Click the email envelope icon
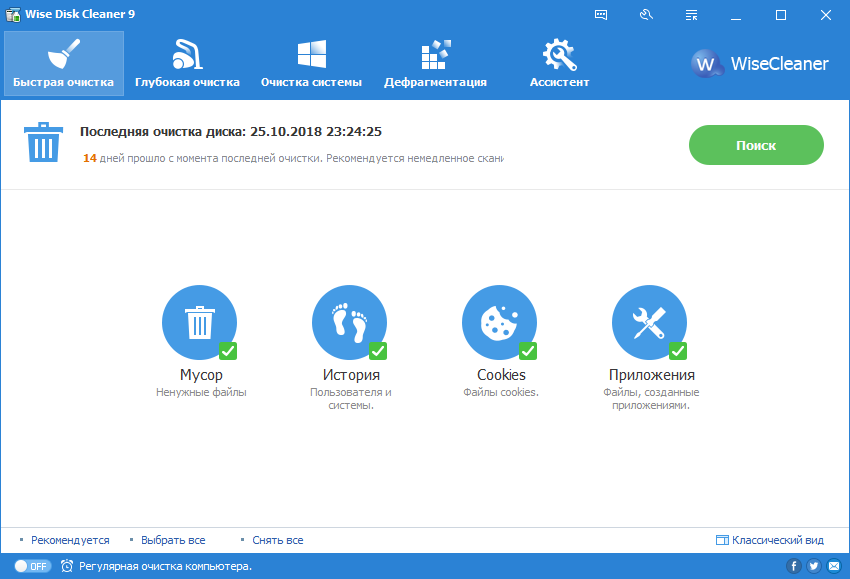 834,566
